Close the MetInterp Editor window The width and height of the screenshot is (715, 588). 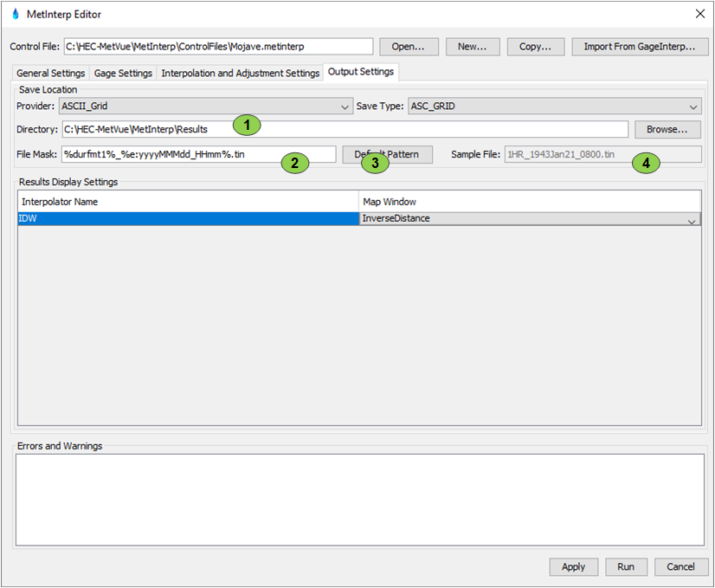pos(699,14)
